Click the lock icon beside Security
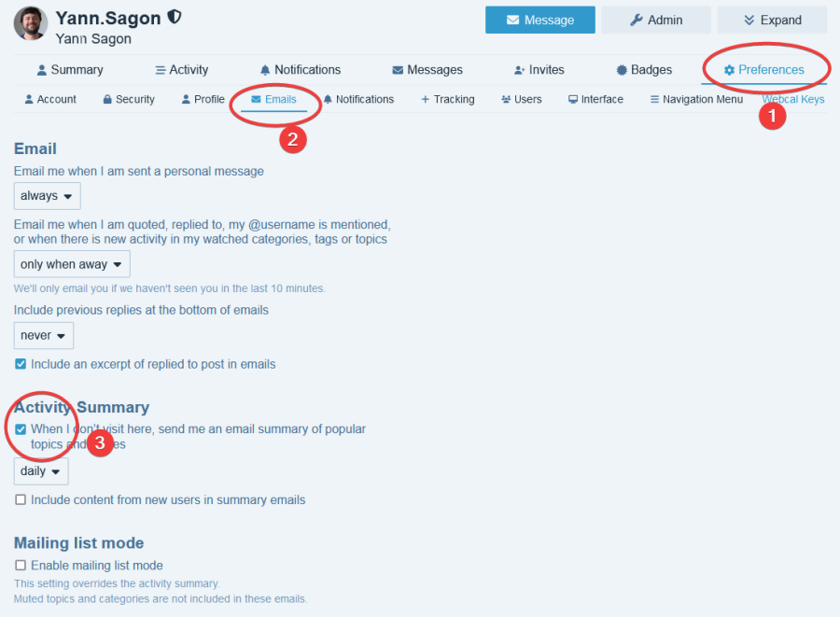840x617 pixels. tap(107, 99)
